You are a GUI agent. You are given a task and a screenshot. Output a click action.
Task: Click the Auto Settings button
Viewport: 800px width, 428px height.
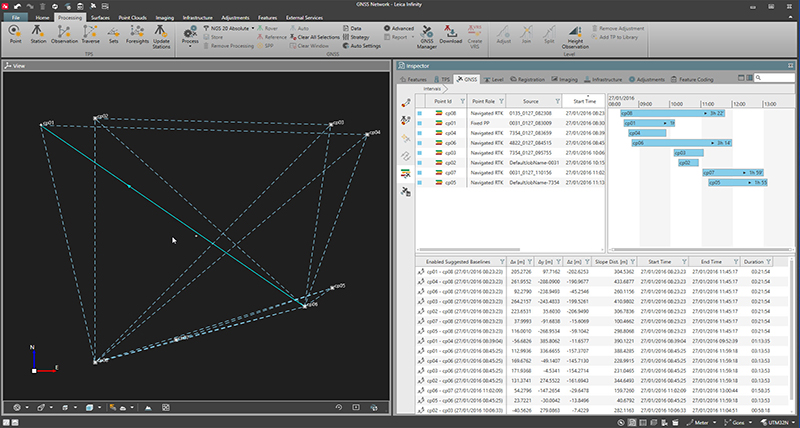[362, 47]
